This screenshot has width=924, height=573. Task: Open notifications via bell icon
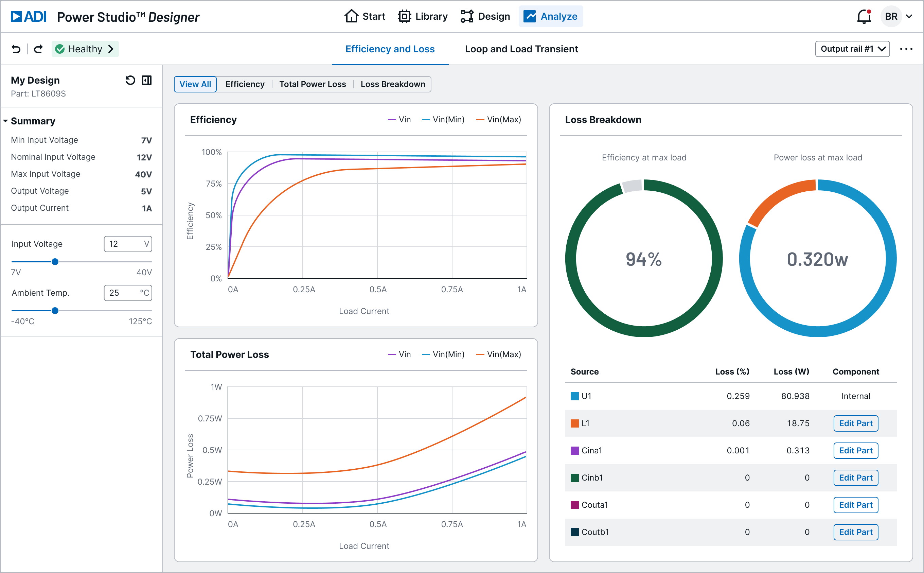click(x=865, y=16)
